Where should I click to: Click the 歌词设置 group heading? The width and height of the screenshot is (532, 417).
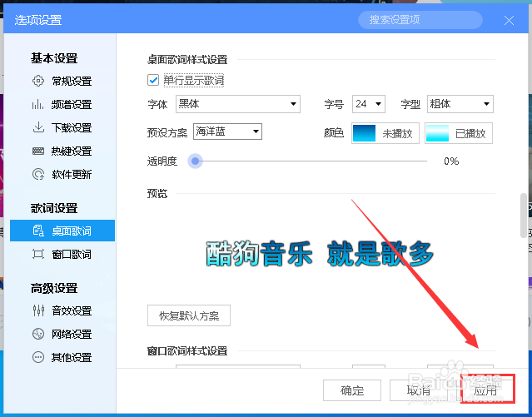[54, 208]
